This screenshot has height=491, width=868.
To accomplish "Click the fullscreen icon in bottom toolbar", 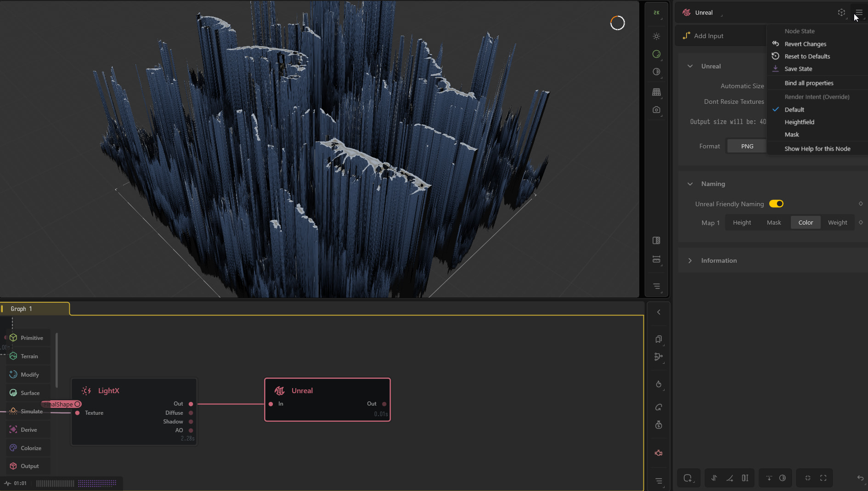I will tap(823, 478).
